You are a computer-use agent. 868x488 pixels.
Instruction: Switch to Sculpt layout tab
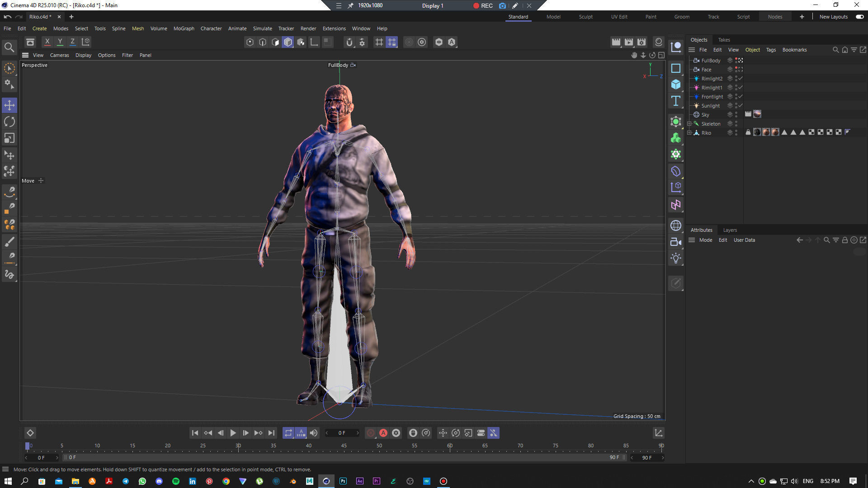click(585, 17)
